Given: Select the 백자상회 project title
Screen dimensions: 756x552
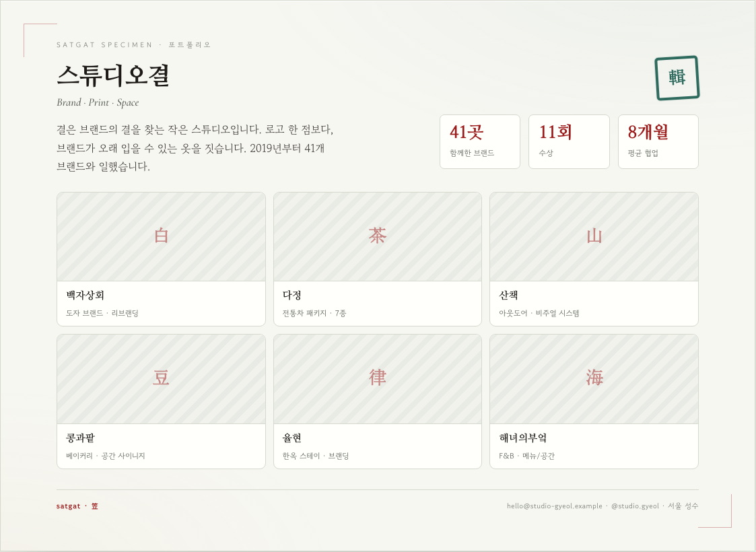Looking at the screenshot, I should click(x=85, y=295).
